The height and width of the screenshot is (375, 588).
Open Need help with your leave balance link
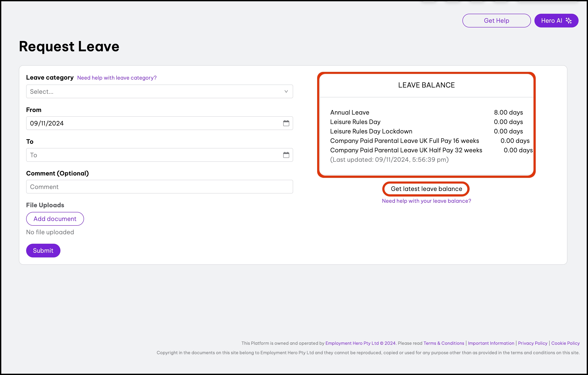tap(426, 201)
